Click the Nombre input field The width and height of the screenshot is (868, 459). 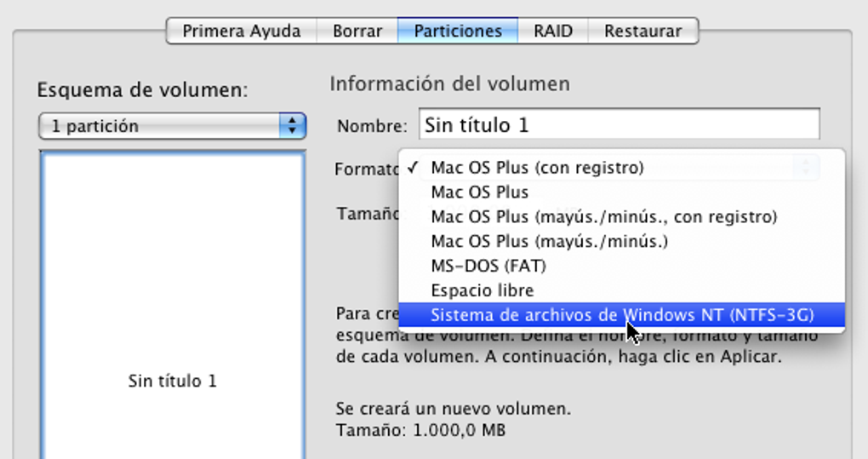619,124
